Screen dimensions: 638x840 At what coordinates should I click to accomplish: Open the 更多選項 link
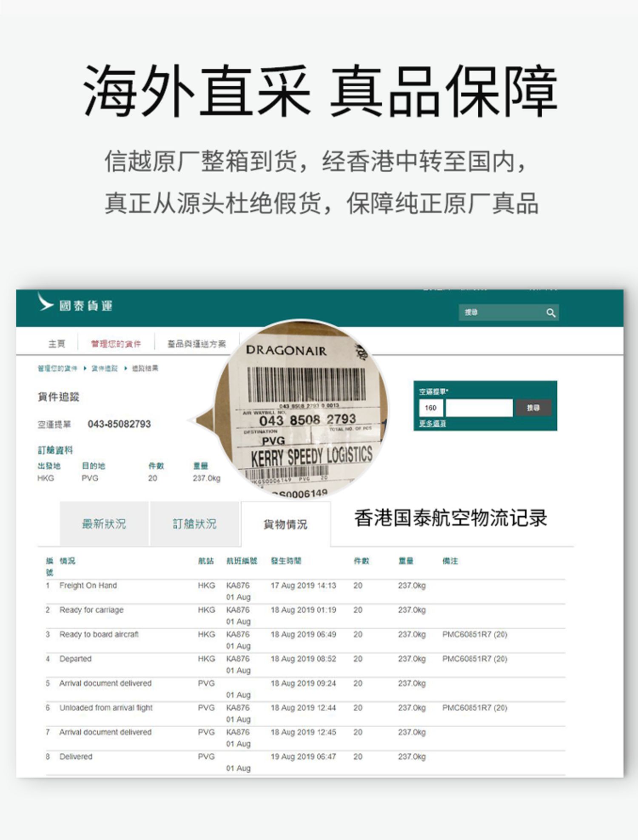pos(433,423)
